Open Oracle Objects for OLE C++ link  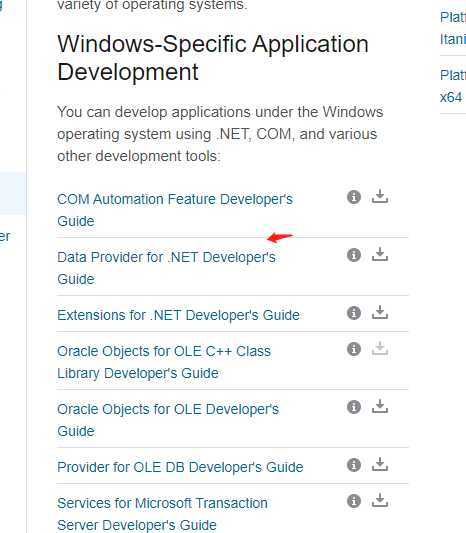(x=164, y=362)
